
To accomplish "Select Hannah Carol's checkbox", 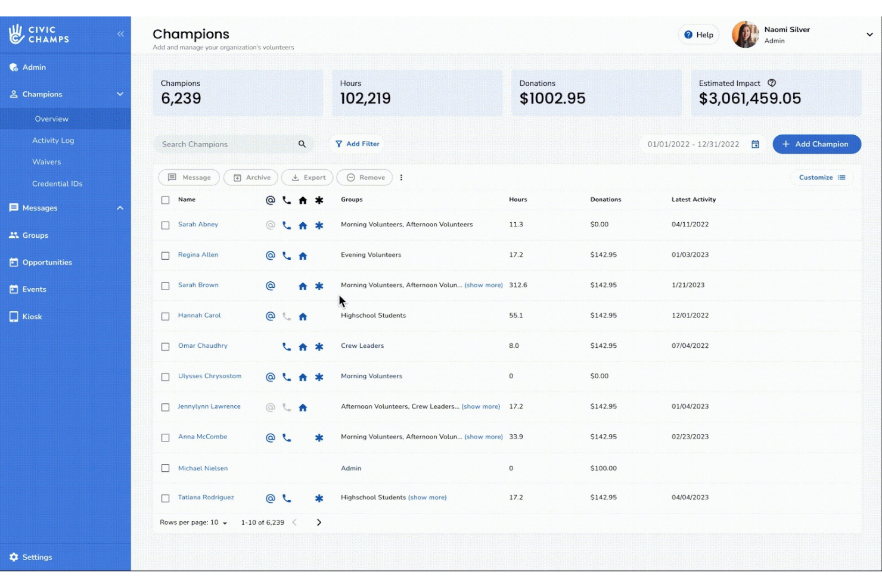I will 166,316.
